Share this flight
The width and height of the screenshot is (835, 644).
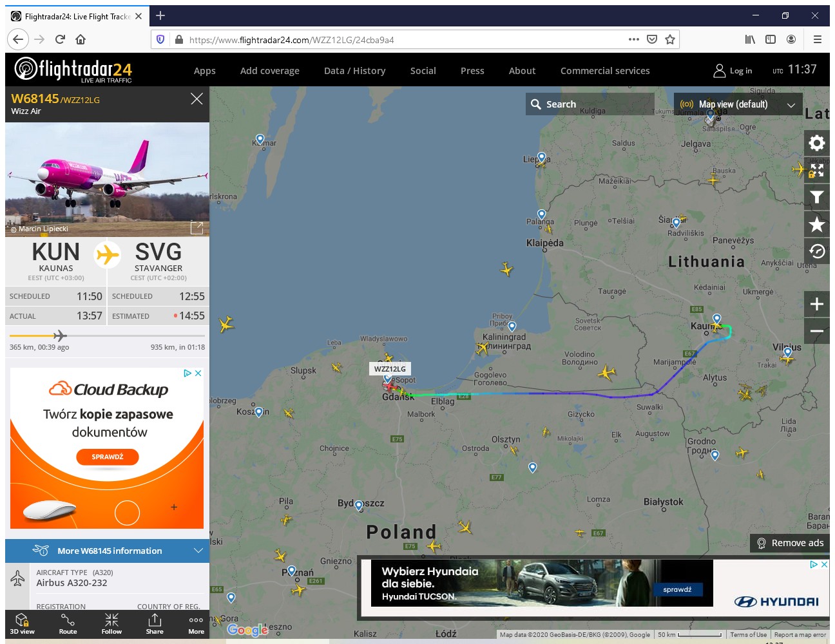tap(155, 623)
